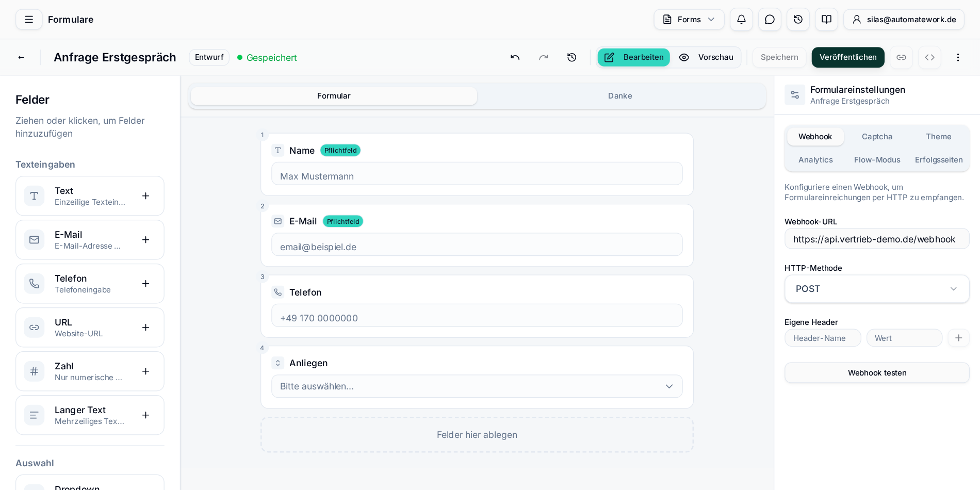Viewport: 980px width, 490px height.
Task: Add a Zahl field with plus
Action: 146,371
